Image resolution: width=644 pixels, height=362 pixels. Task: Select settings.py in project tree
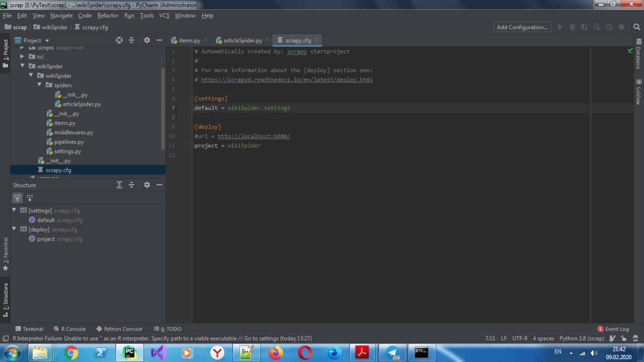67,152
